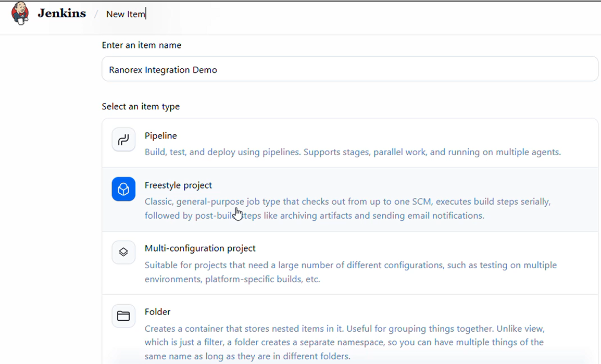The width and height of the screenshot is (601, 364).
Task: Choose the Pipeline item type title
Action: (160, 135)
